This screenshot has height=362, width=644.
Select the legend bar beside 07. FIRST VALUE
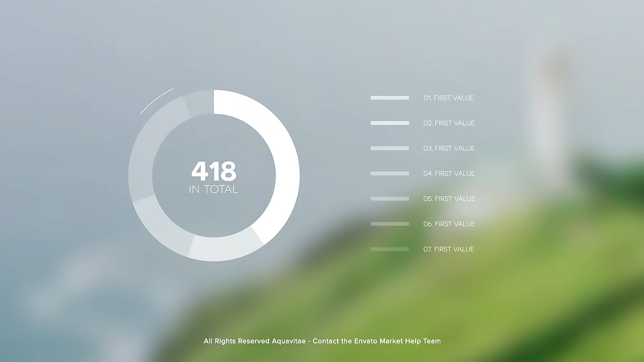coord(390,249)
